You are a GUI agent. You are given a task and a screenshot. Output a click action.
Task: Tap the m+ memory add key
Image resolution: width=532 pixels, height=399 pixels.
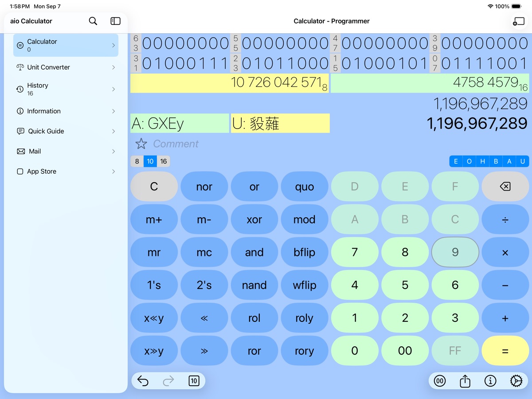(x=154, y=219)
